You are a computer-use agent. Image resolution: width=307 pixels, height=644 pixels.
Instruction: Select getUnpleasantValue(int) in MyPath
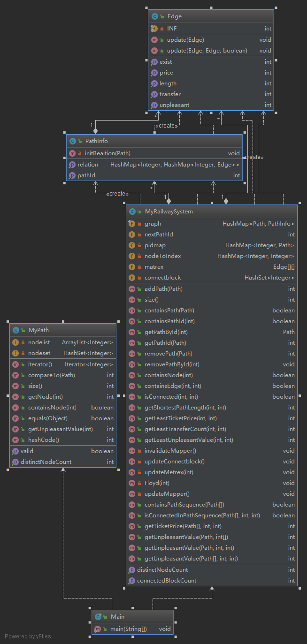tap(63, 429)
